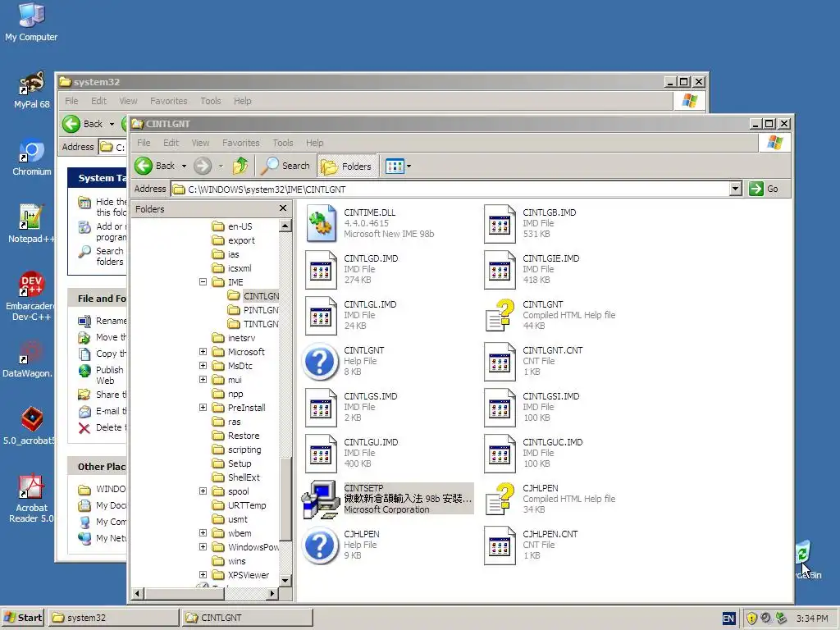The height and width of the screenshot is (630, 840).
Task: Expand the PreInstall folder tree node
Action: (x=203, y=408)
